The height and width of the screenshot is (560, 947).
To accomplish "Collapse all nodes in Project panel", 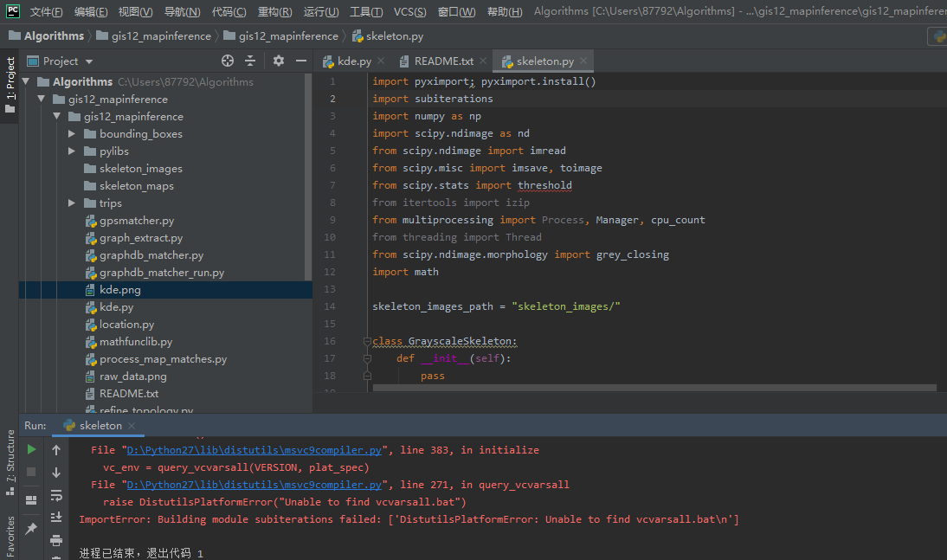I will [250, 61].
